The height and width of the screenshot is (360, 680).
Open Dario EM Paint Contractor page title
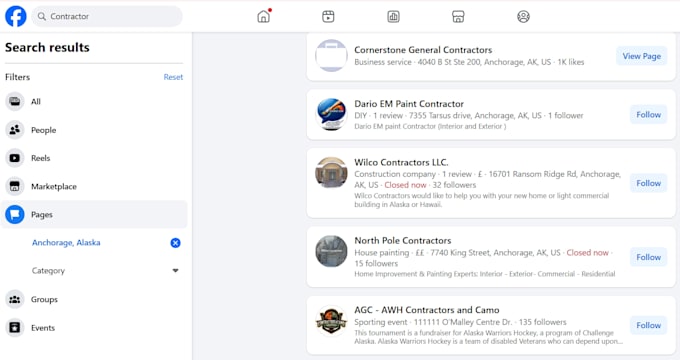pyautogui.click(x=409, y=104)
